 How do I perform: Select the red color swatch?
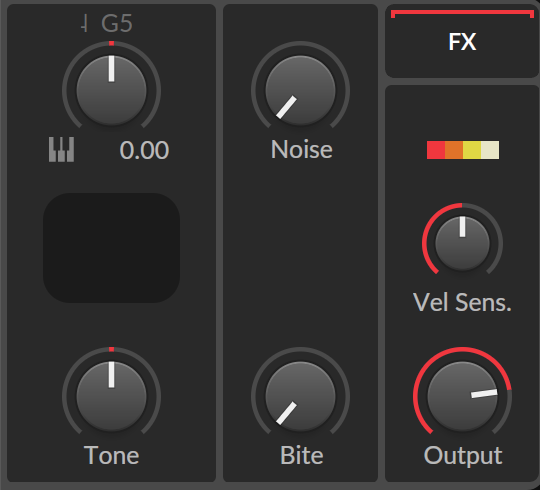pyautogui.click(x=436, y=150)
